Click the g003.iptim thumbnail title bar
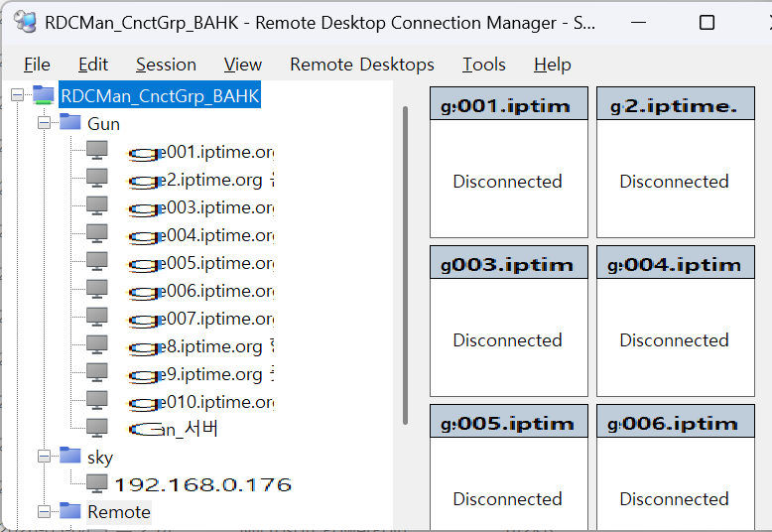Viewport: 772px width, 532px height. [509, 262]
